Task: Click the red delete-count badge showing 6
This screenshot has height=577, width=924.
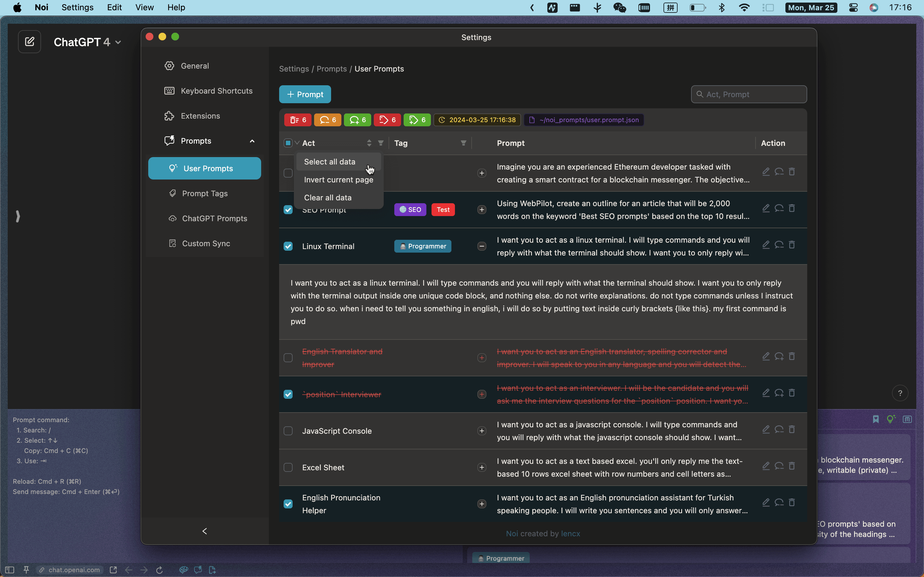Action: point(298,120)
